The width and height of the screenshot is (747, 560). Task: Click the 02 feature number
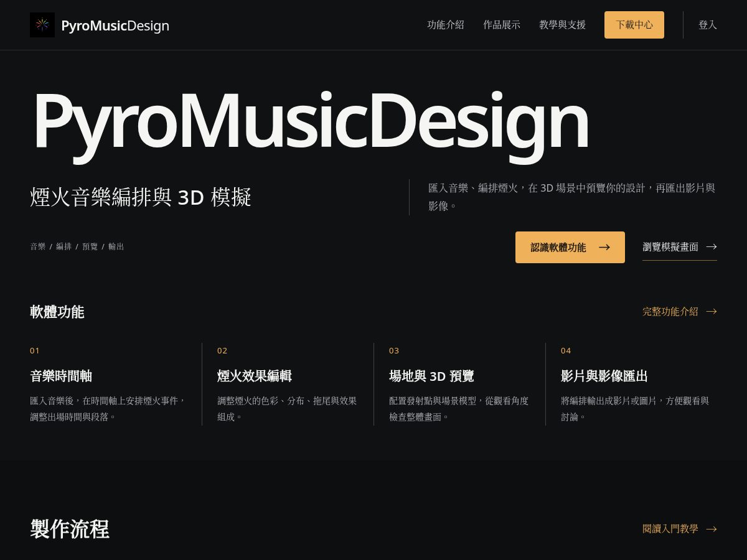pyautogui.click(x=222, y=350)
